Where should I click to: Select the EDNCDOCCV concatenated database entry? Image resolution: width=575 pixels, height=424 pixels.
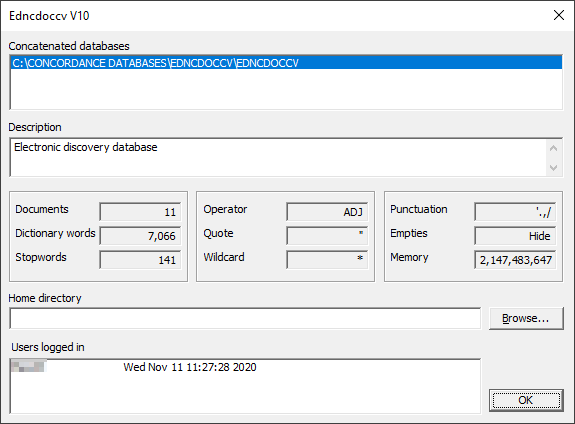286,63
